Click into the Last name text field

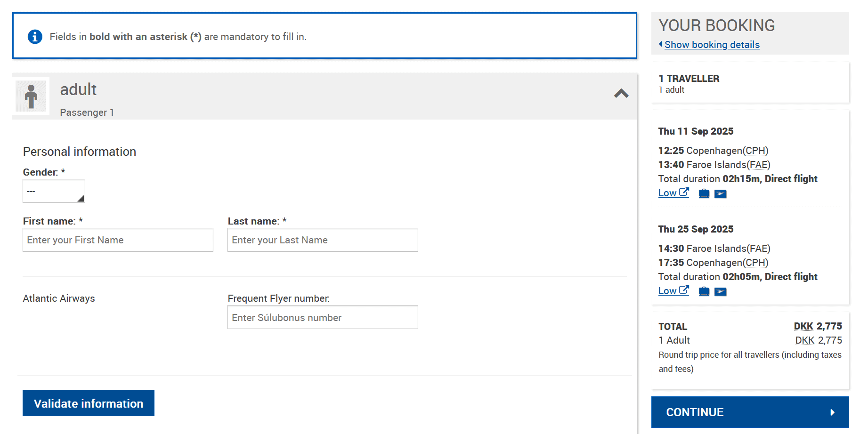[x=323, y=240]
